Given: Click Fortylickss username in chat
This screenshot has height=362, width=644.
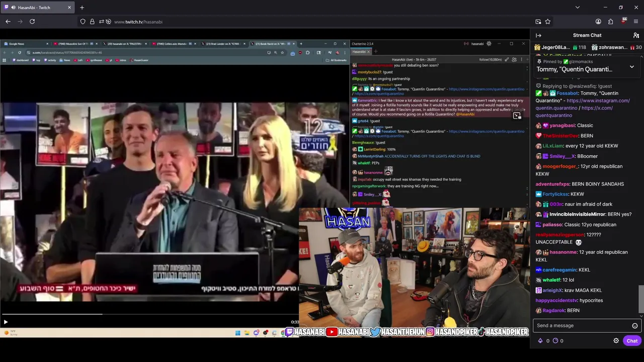Looking at the screenshot, I should point(555,194).
